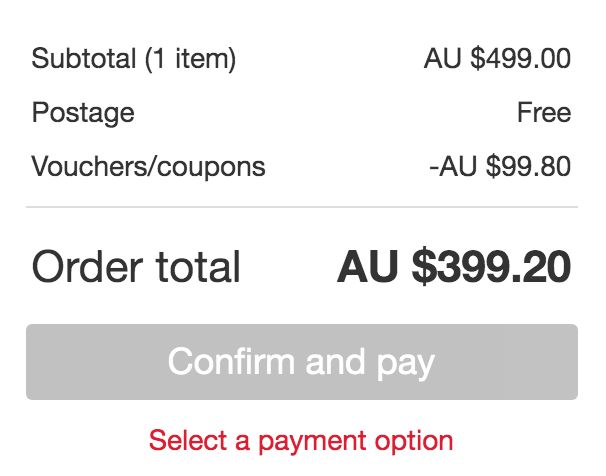Open the Vouchers/coupons label
This screenshot has height=476, width=606.
click(x=149, y=166)
